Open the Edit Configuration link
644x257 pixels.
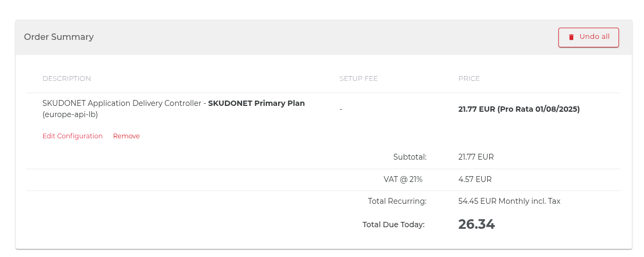tap(72, 136)
